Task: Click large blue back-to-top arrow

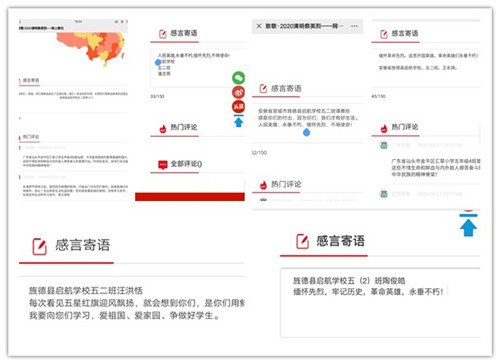Action: pyautogui.click(x=468, y=225)
